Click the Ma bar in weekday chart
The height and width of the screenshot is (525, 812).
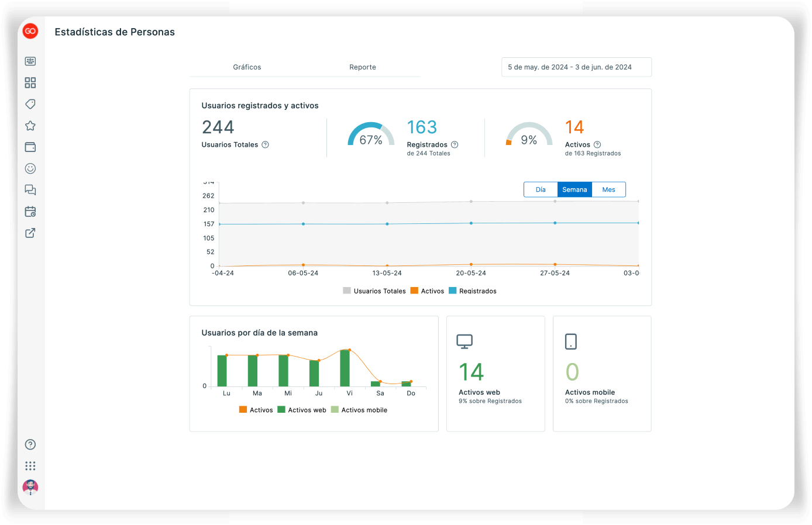coord(253,371)
